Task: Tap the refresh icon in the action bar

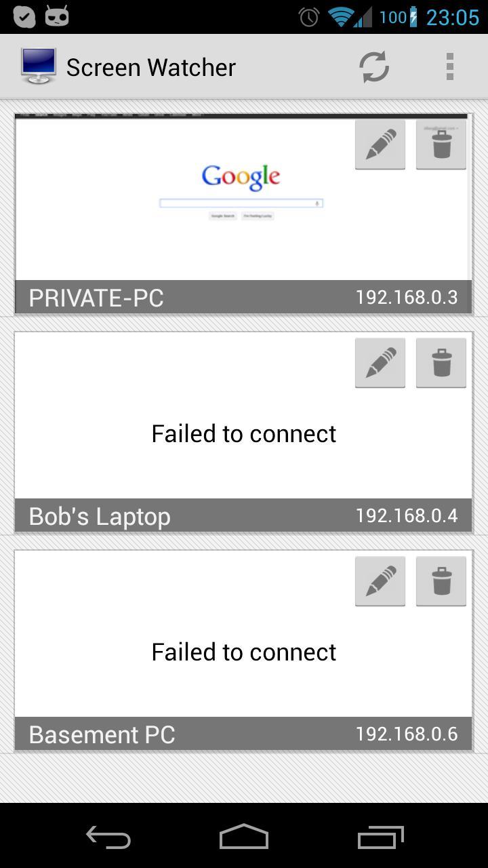Action: coord(373,67)
